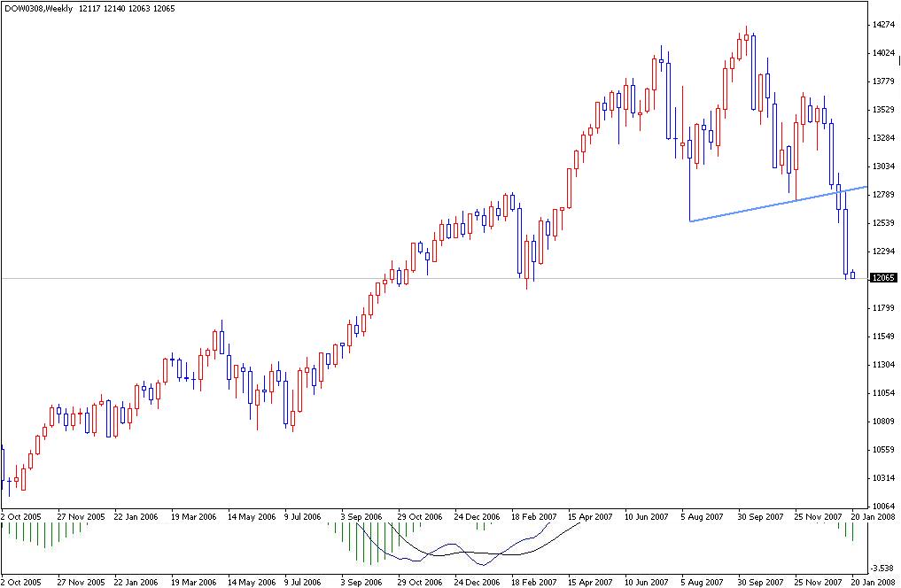This screenshot has height=588, width=901.
Task: Click the 13779 price scale label
Action: (883, 81)
